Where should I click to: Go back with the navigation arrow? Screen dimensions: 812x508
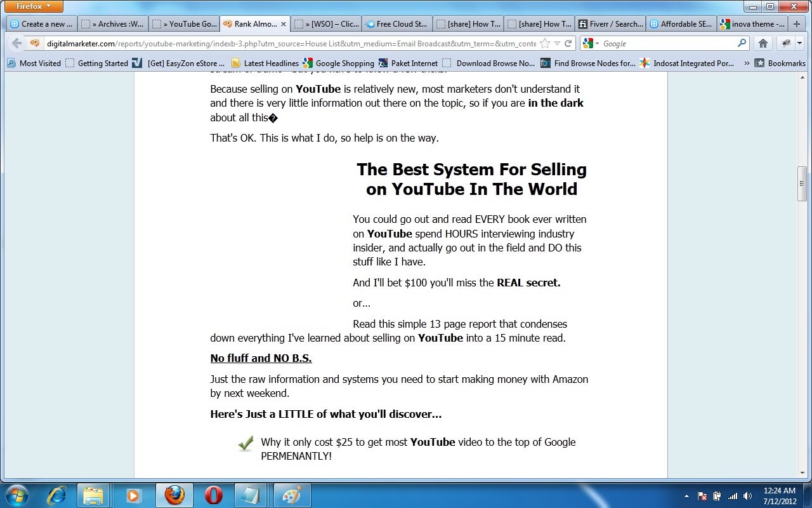16,44
